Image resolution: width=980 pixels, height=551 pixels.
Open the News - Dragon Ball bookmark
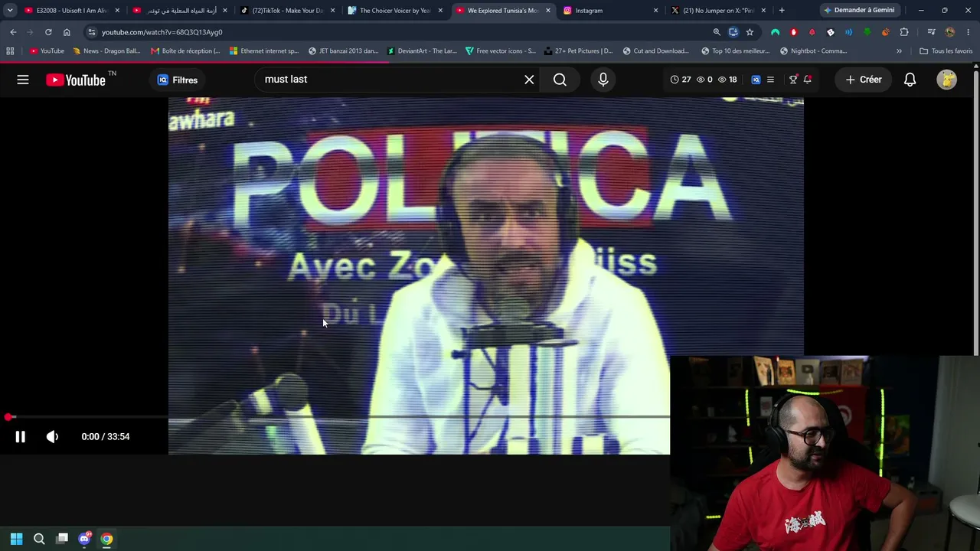coord(106,51)
